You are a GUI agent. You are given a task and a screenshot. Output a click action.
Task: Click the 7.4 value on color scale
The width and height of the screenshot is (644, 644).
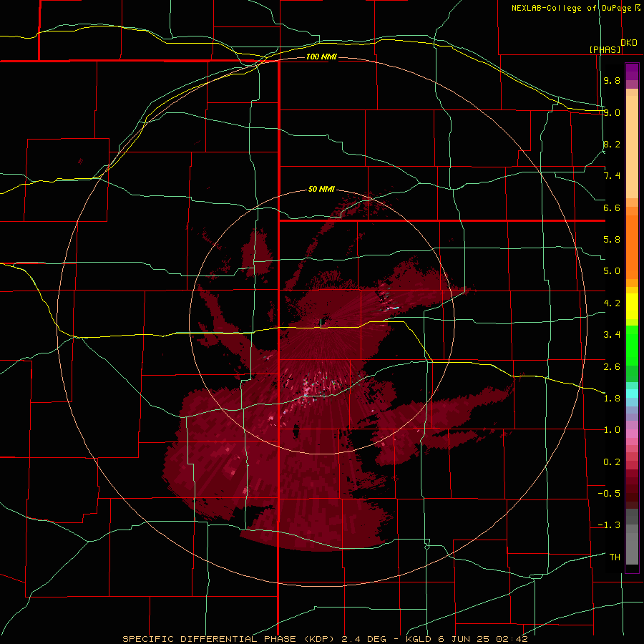(x=612, y=176)
